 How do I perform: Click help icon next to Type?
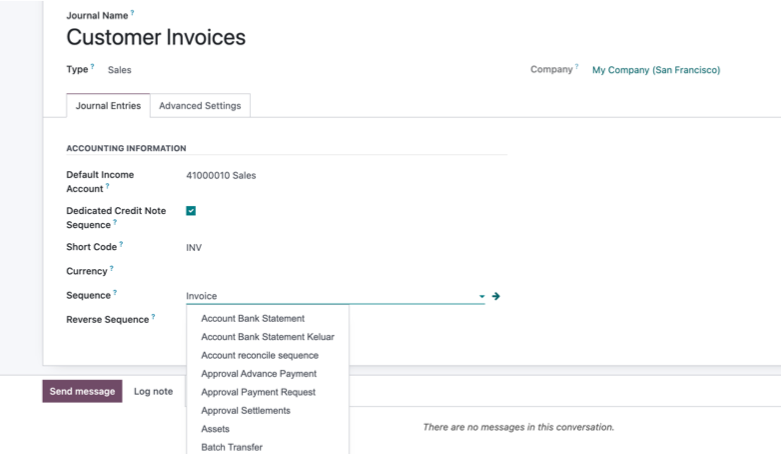(93, 67)
